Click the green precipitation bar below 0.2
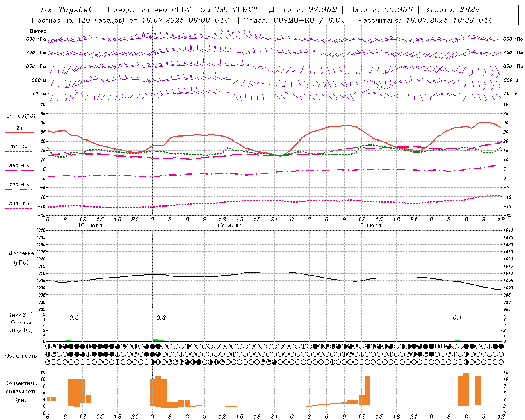525x420 pixels. coord(68,340)
